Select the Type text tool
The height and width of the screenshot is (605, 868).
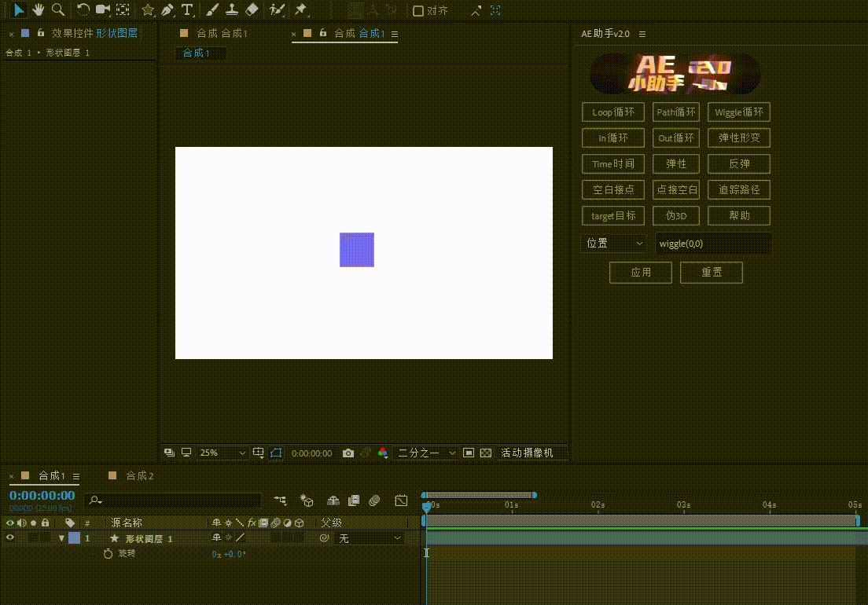pos(187,10)
